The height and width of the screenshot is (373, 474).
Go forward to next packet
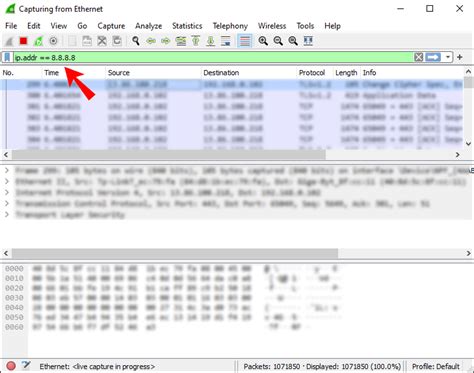click(x=166, y=41)
